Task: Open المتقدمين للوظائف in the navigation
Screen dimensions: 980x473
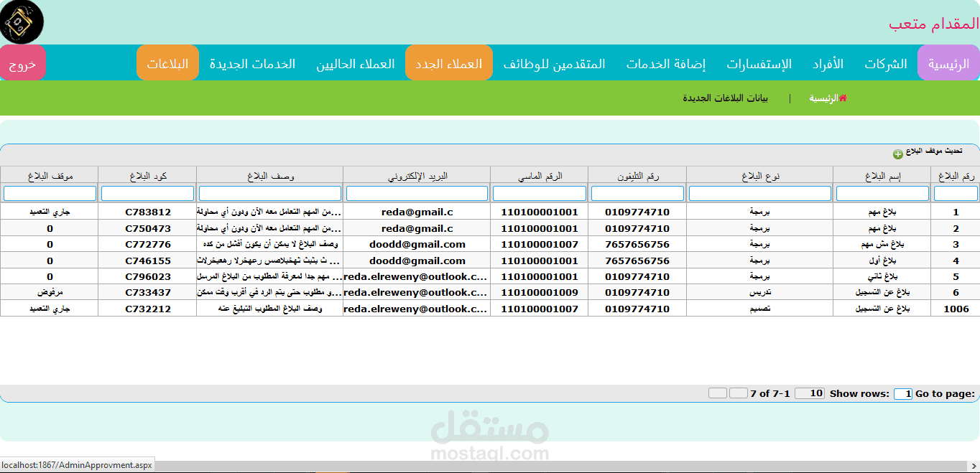Action: point(554,63)
